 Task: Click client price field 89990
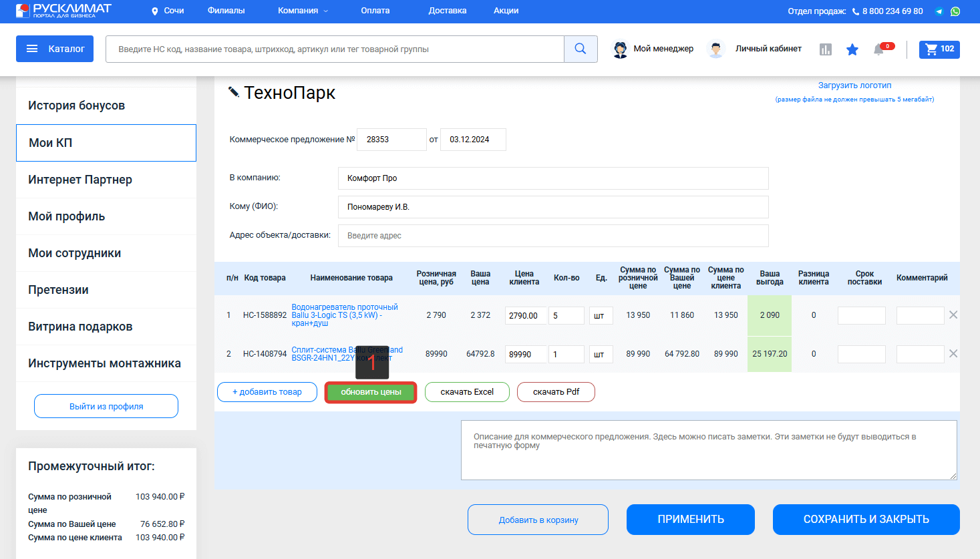(x=526, y=354)
